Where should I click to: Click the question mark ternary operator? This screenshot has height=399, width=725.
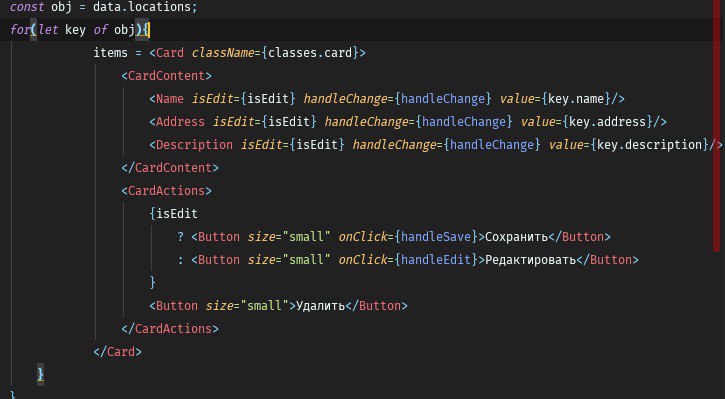[180, 237]
